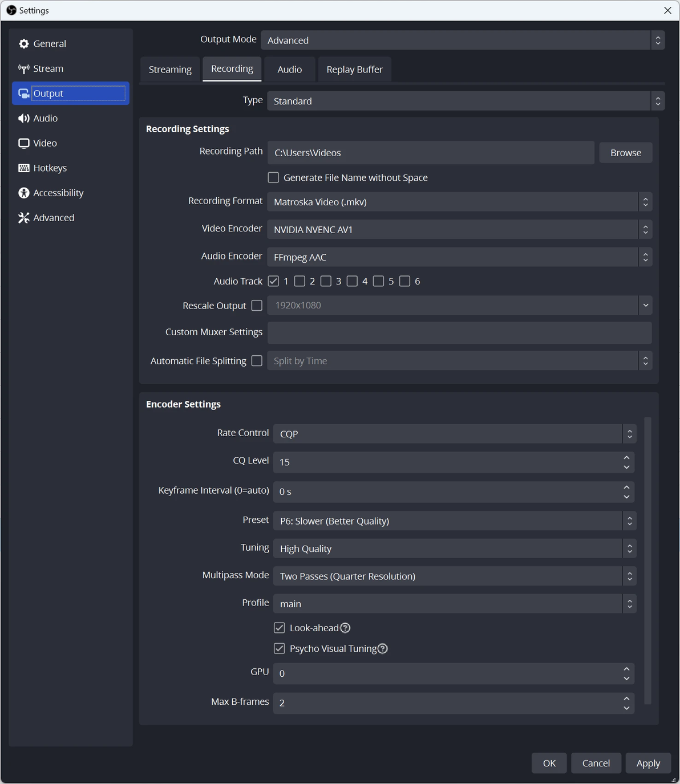Click the Audio speaker icon in sidebar

coord(23,119)
